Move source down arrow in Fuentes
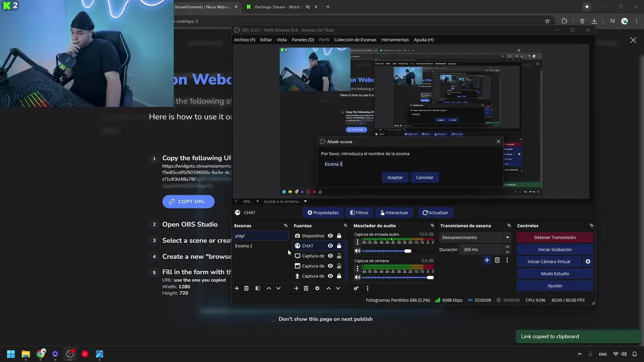 338,288
